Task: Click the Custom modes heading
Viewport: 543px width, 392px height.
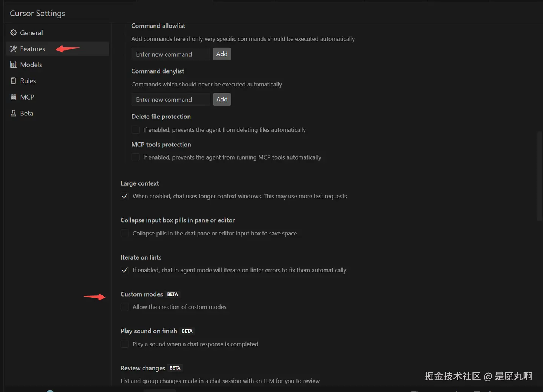Action: click(x=142, y=294)
